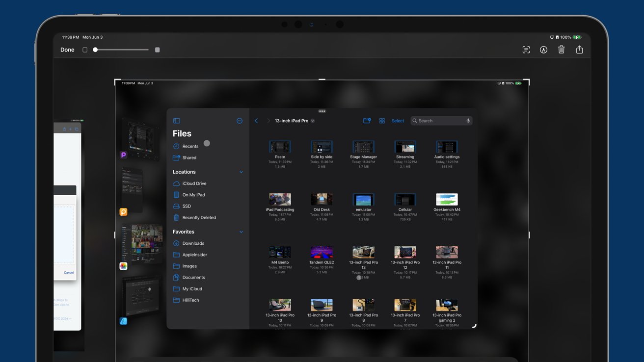Open the Stage Manager file
The height and width of the screenshot is (362, 644).
pyautogui.click(x=363, y=147)
